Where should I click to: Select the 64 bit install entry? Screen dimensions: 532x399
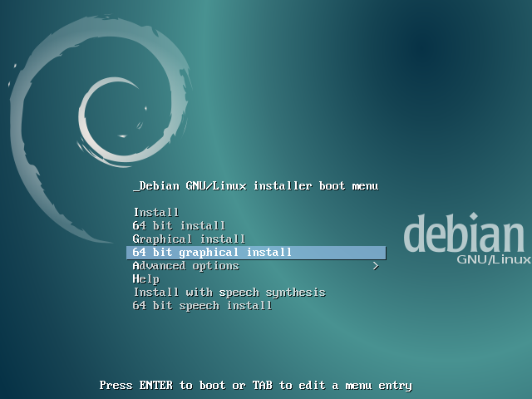[x=179, y=226]
